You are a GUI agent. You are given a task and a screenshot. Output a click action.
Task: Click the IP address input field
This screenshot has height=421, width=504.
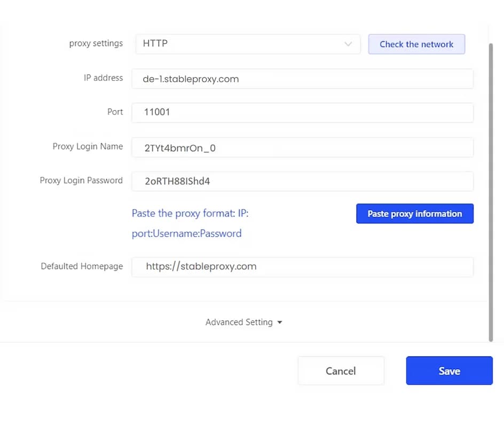(302, 79)
